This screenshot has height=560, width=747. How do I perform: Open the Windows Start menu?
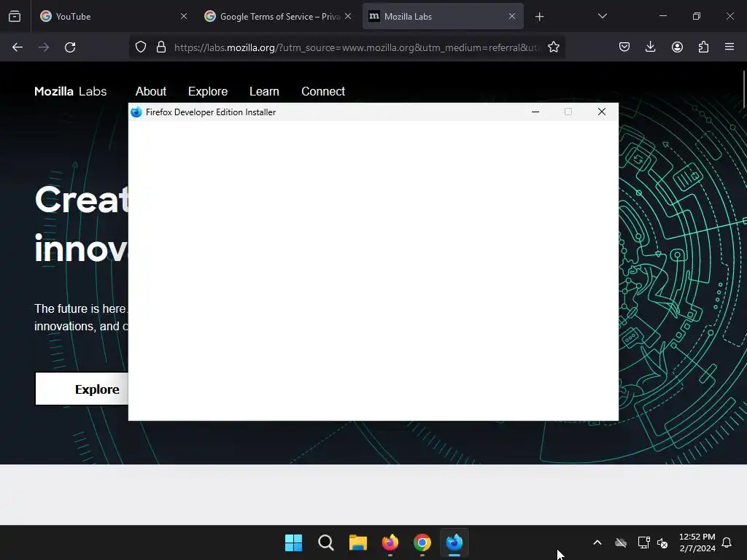pyautogui.click(x=293, y=542)
